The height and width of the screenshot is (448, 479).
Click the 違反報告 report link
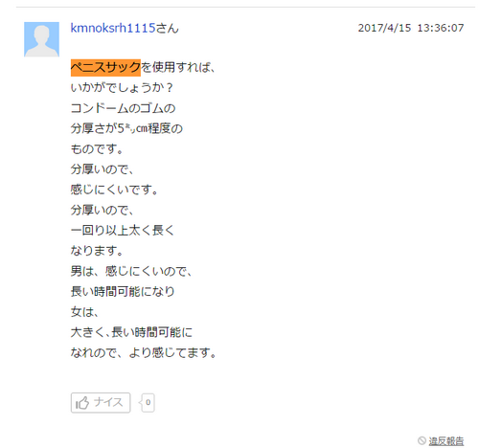tap(446, 441)
